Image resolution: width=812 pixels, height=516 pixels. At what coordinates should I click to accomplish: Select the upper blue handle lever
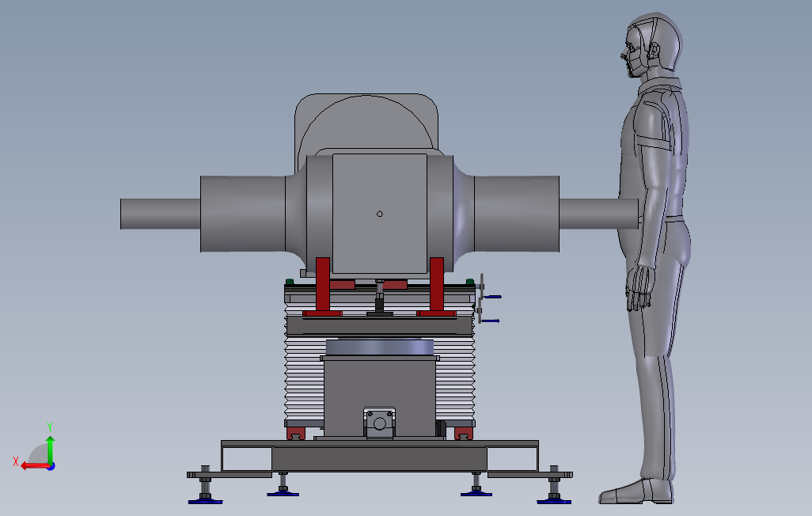(492, 297)
